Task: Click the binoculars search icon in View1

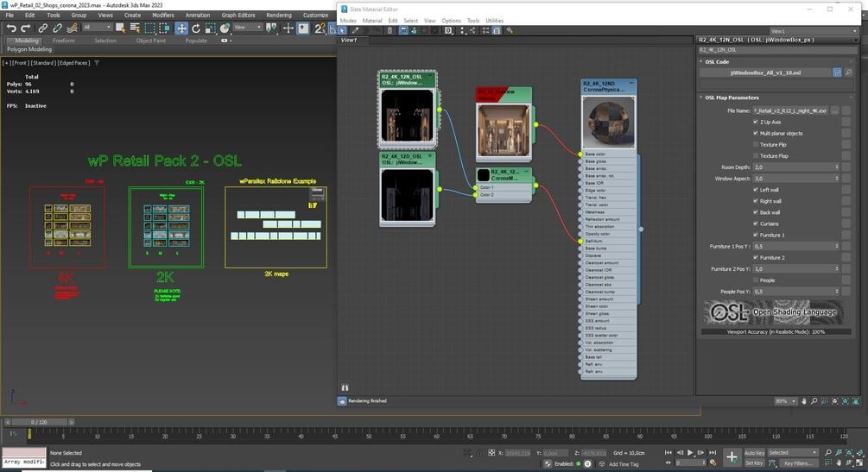Action: (x=345, y=388)
